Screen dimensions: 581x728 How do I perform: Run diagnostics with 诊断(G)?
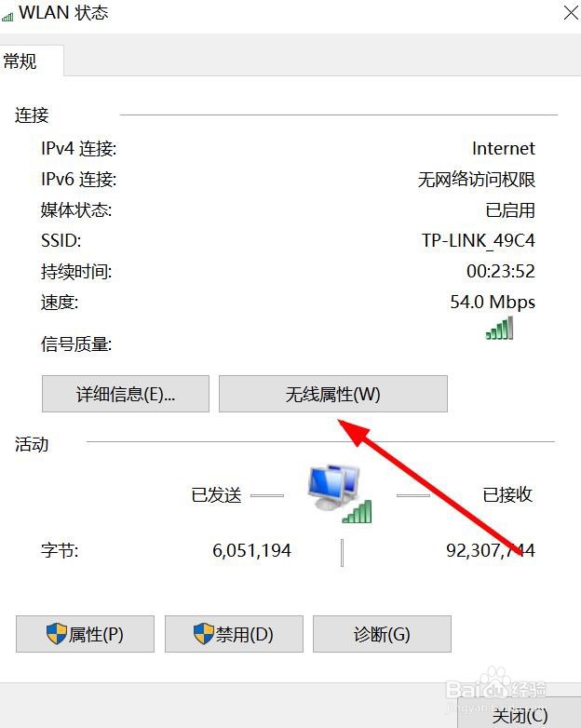point(382,634)
